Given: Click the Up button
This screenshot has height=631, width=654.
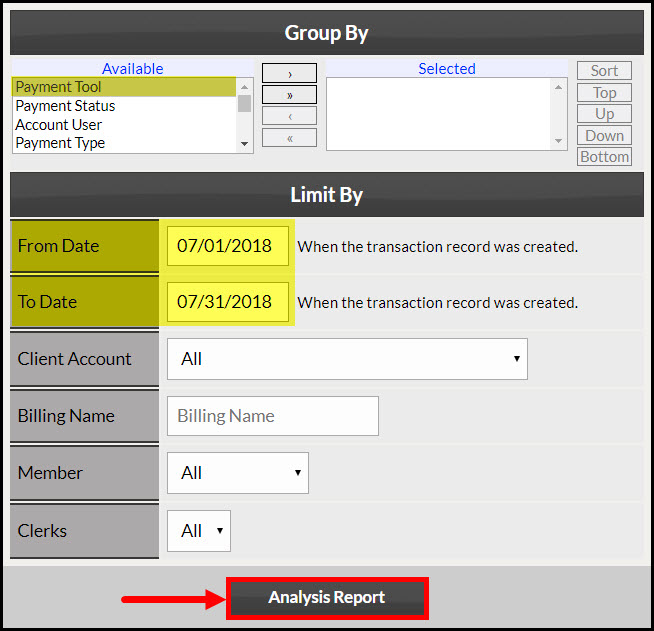Looking at the screenshot, I should 604,114.
